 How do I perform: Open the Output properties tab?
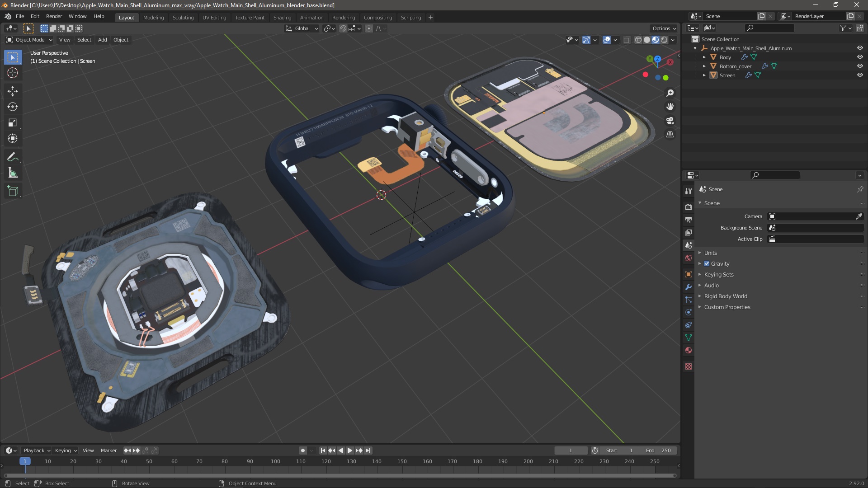(x=689, y=220)
